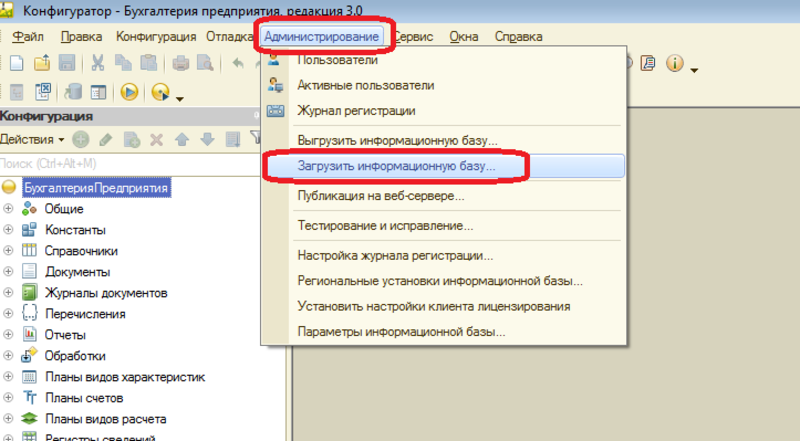Select the БухгалтерияПредприятия root node

[x=96, y=188]
